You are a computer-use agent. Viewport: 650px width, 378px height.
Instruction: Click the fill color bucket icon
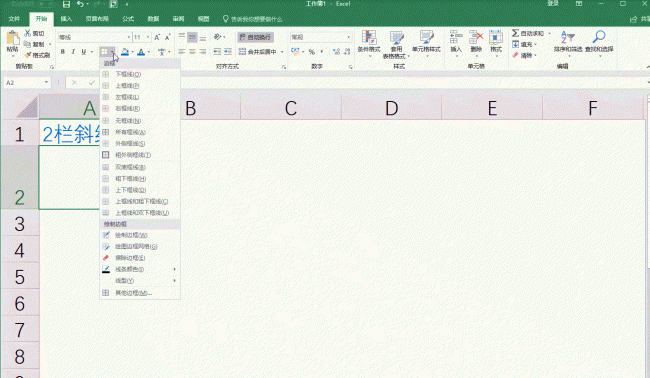(125, 52)
